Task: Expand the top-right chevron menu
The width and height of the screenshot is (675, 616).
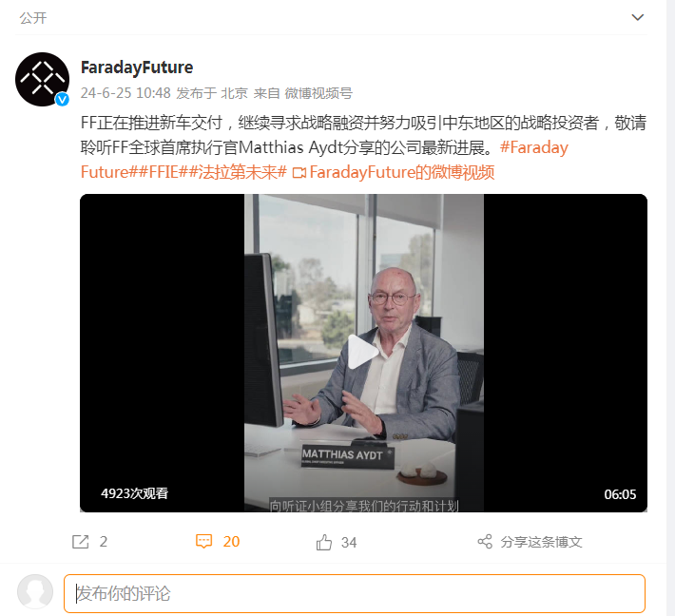Action: [x=637, y=17]
